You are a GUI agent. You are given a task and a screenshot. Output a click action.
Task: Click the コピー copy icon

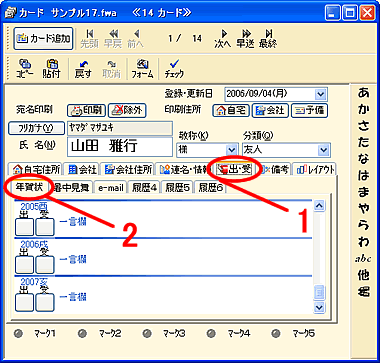pos(25,69)
